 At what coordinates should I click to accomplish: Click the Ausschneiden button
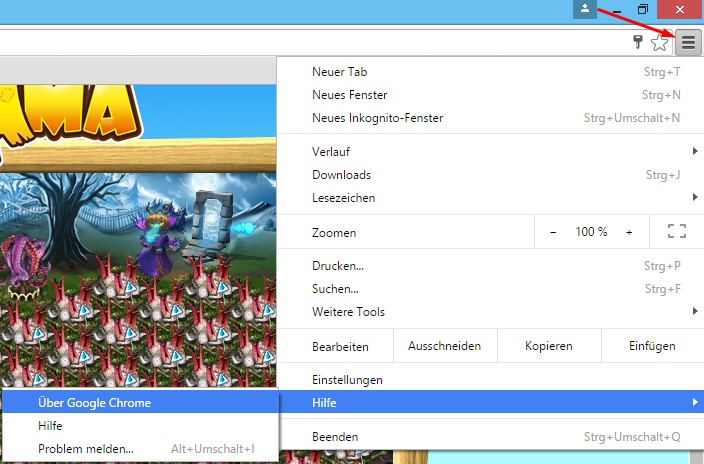445,346
